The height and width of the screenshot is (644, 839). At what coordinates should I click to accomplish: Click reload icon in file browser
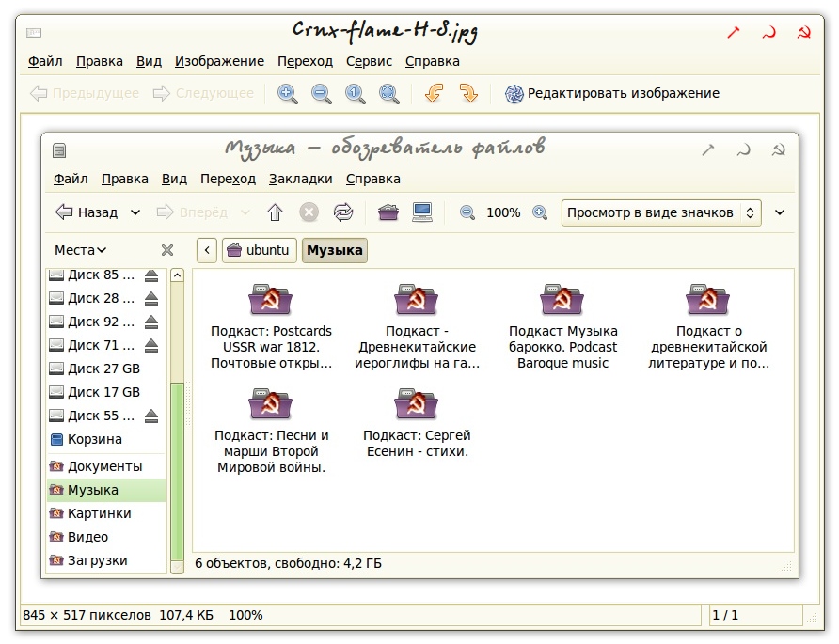point(343,212)
